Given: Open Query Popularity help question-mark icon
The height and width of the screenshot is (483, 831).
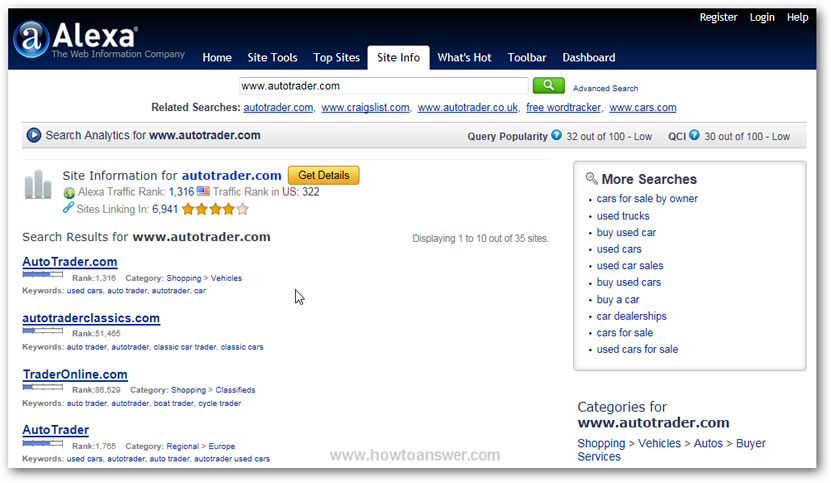Looking at the screenshot, I should pos(556,135).
